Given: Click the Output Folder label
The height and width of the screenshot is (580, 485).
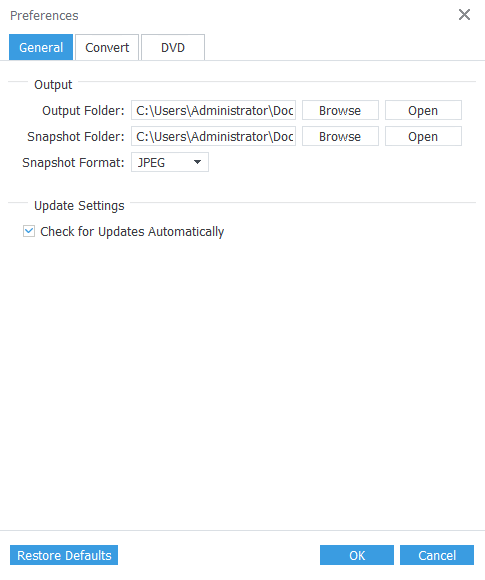Looking at the screenshot, I should pyautogui.click(x=83, y=111).
